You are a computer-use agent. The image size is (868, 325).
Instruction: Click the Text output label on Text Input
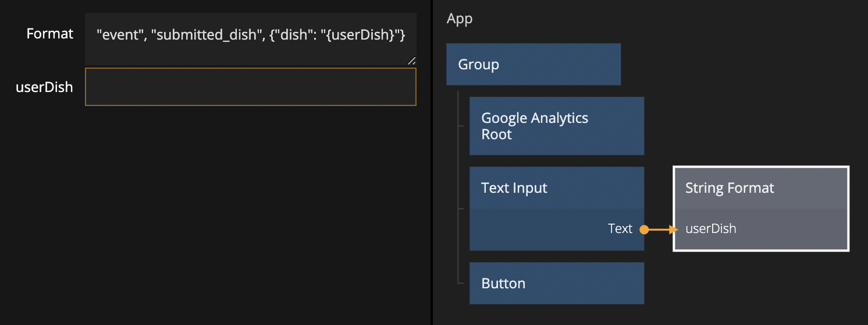(620, 229)
